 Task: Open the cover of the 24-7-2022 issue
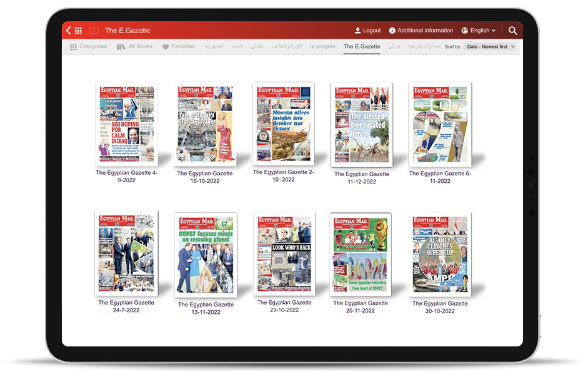126,253
